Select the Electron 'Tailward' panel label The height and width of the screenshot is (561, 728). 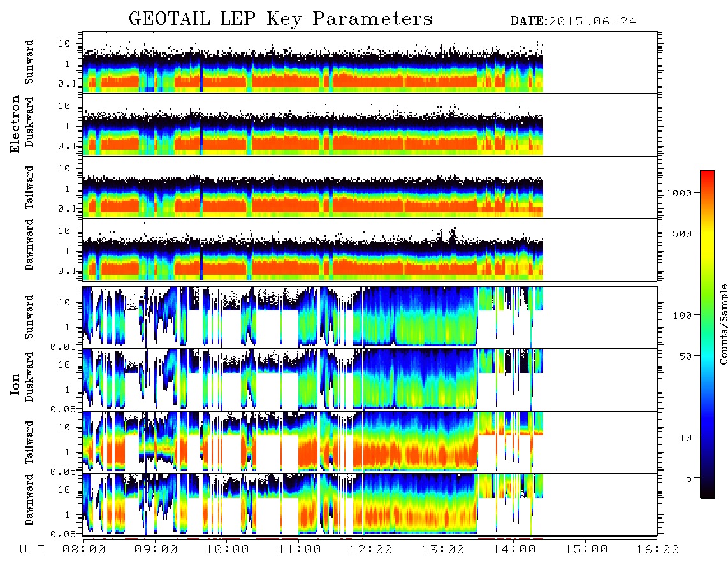coord(29,187)
